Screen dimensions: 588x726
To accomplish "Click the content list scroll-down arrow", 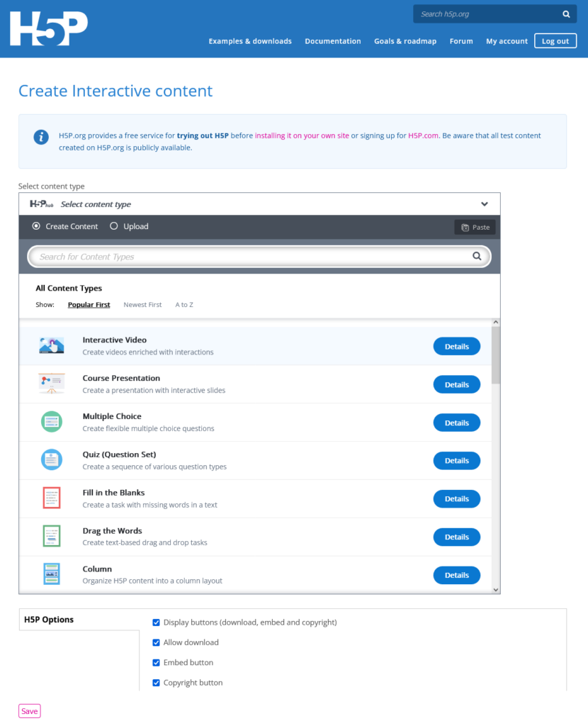I will click(x=496, y=589).
